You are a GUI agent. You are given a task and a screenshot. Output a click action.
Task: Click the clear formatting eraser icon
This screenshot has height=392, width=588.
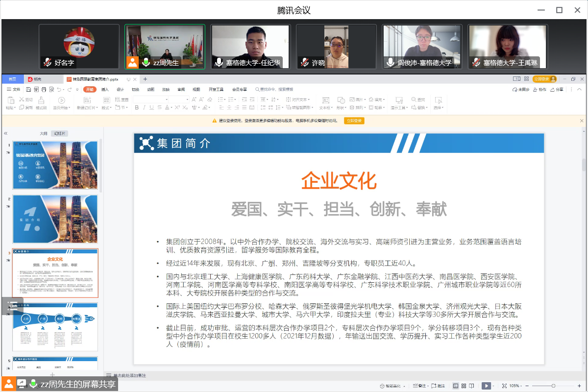[x=210, y=99]
